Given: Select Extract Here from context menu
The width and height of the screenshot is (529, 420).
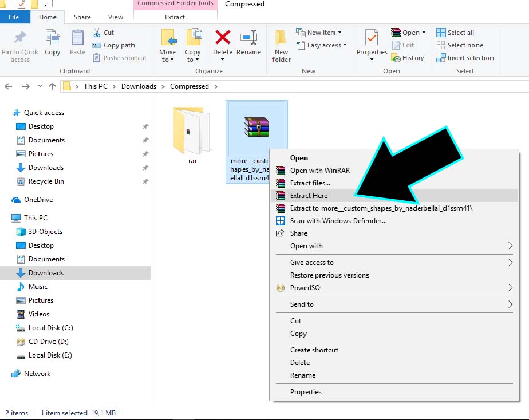Looking at the screenshot, I should 309,196.
